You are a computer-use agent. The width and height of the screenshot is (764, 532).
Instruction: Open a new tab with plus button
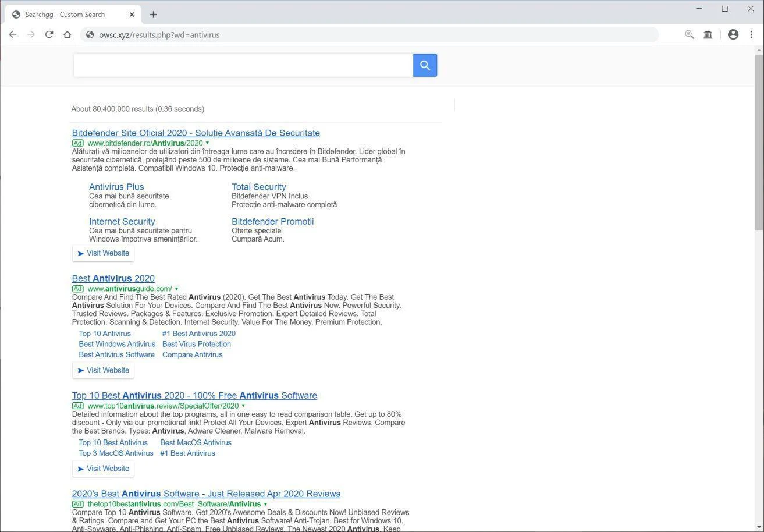[x=153, y=15]
